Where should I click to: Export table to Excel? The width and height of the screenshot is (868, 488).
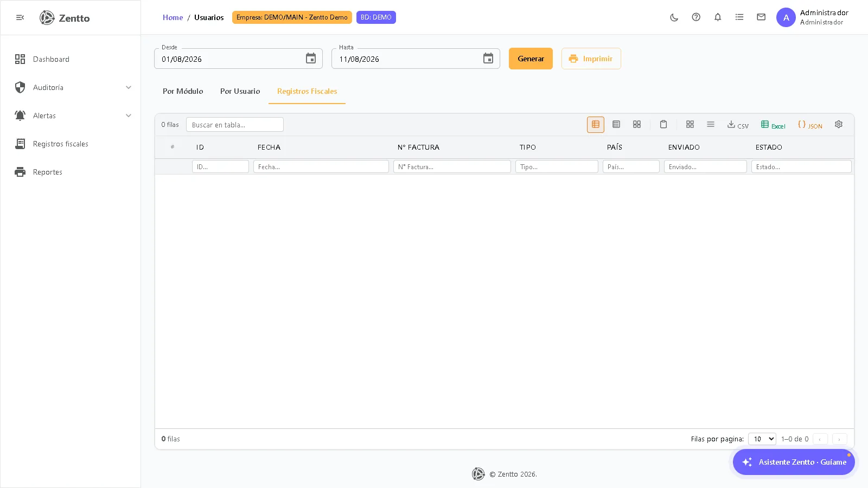(x=773, y=125)
